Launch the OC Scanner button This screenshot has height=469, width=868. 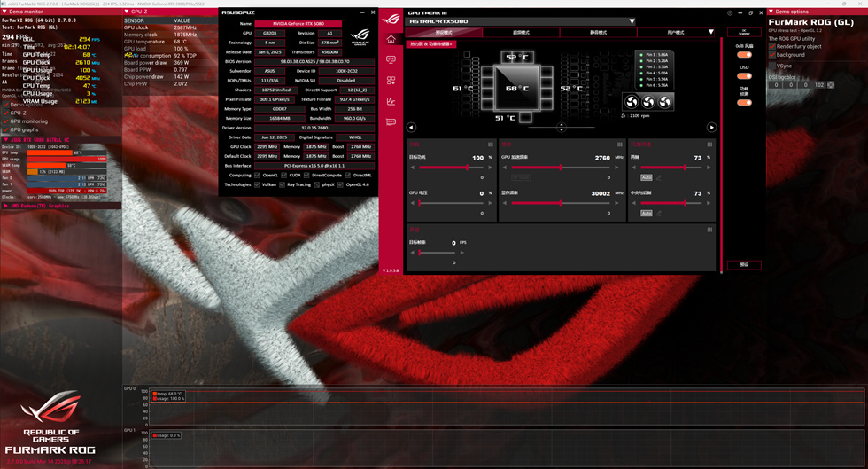point(744,32)
